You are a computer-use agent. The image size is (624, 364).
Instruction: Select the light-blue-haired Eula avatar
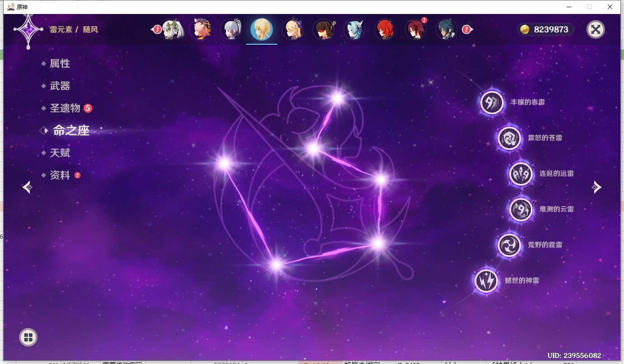(x=354, y=29)
